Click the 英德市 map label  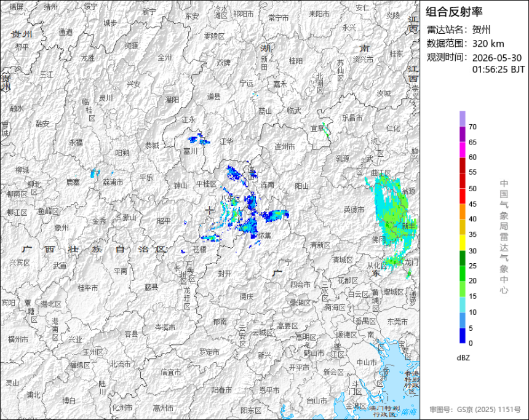click(354, 210)
